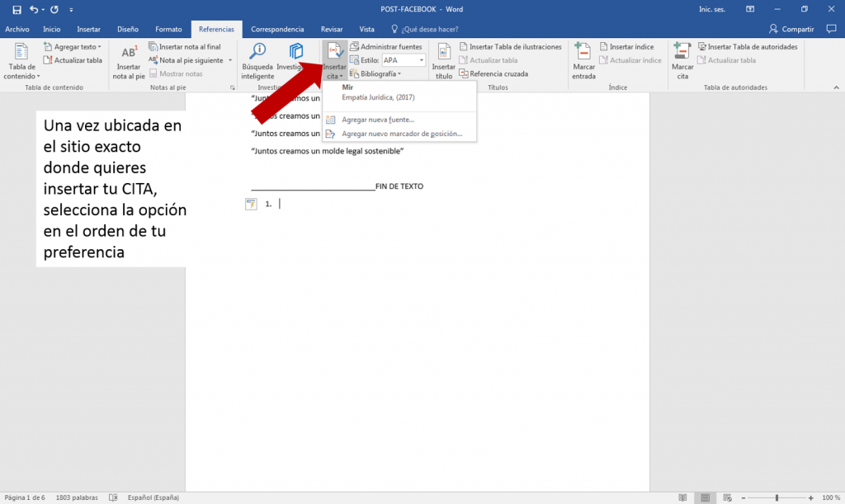Choose Agregar nueva fuente

coord(399,120)
